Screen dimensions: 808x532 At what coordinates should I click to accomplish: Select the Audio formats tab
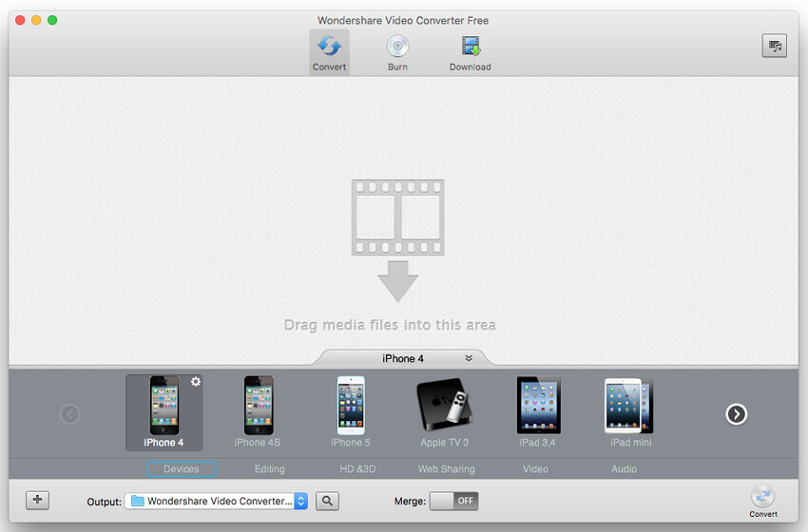point(624,469)
